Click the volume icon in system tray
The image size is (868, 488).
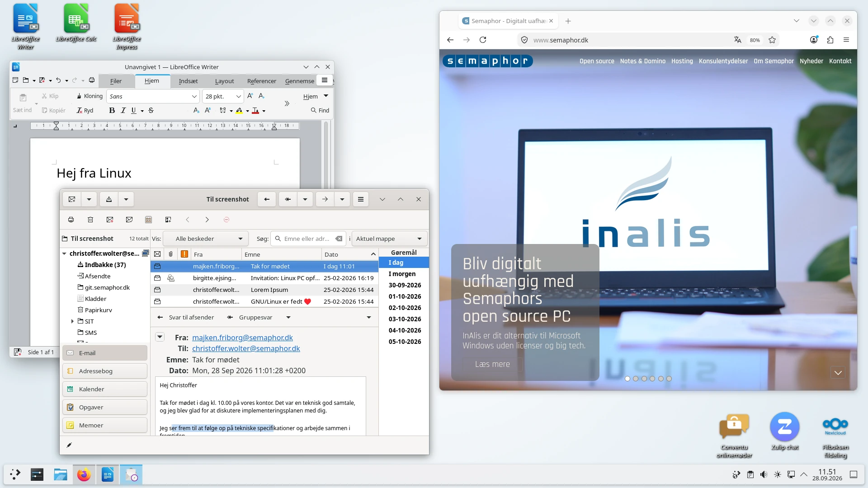(764, 474)
